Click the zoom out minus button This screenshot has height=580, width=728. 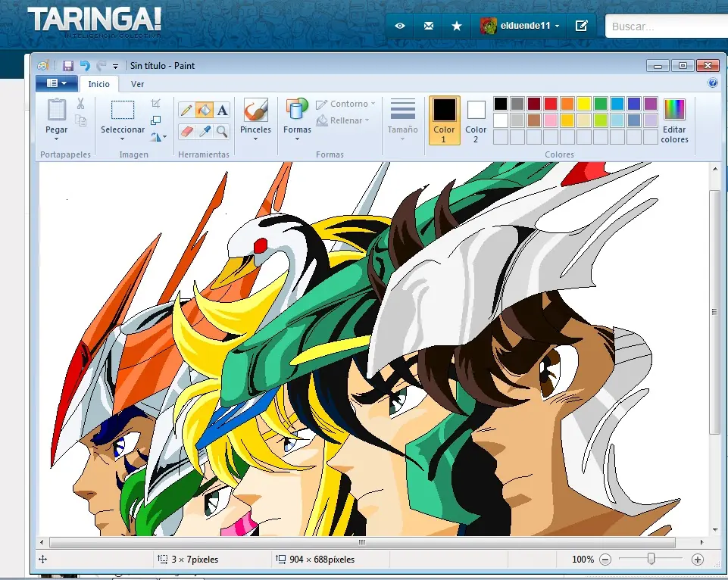(x=605, y=560)
